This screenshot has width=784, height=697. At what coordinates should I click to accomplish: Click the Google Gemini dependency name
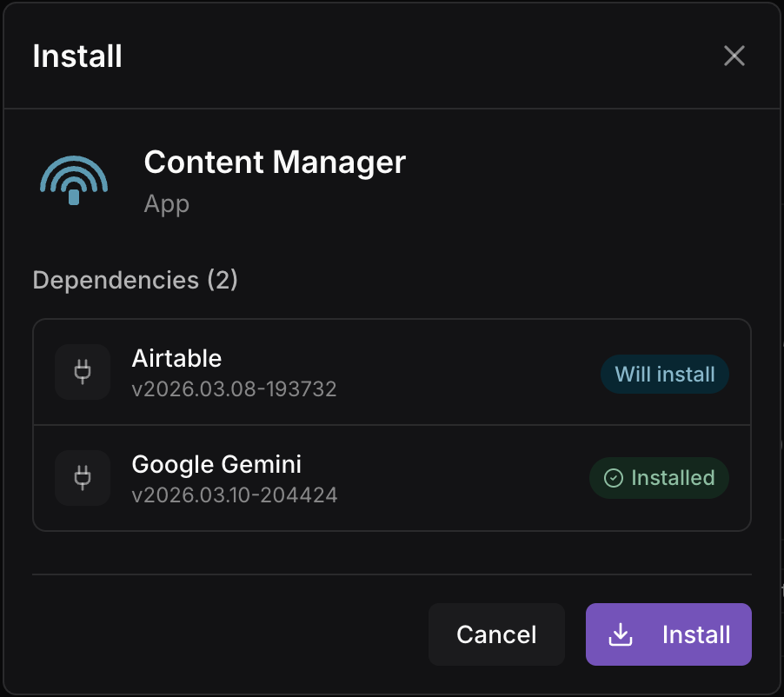coord(216,464)
